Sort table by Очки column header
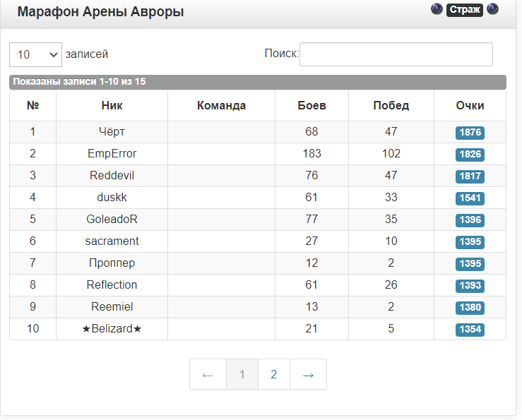The image size is (522, 420). click(470, 106)
